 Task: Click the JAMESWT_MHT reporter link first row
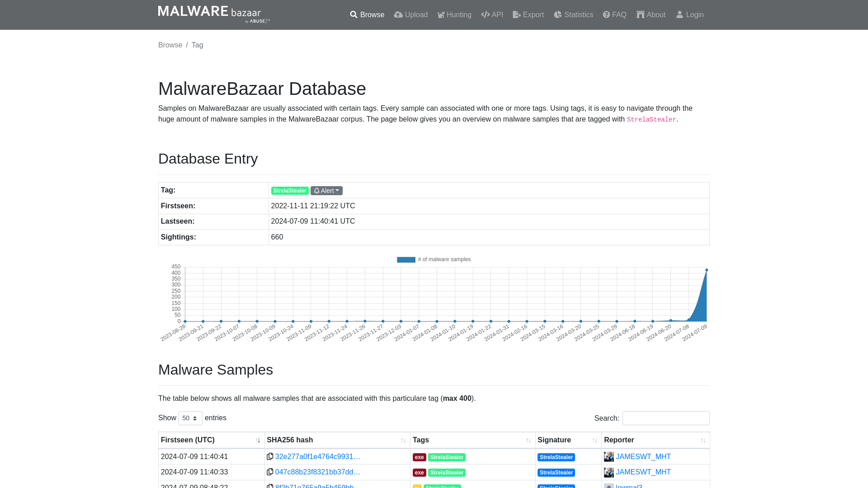click(643, 456)
